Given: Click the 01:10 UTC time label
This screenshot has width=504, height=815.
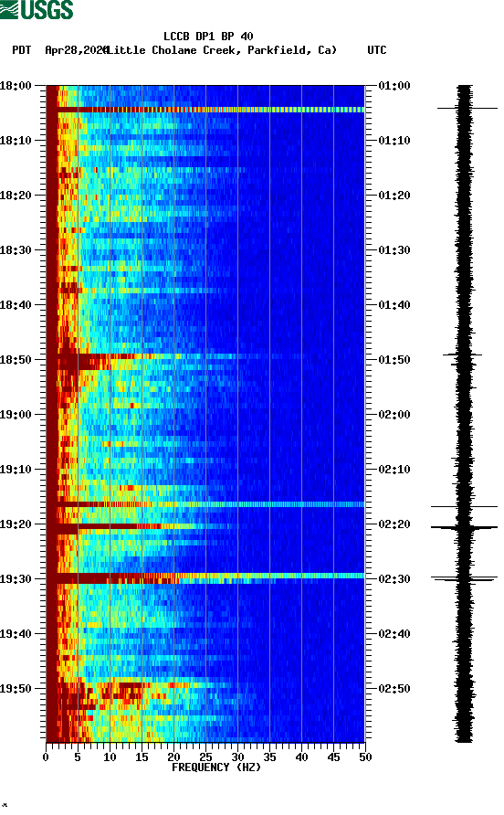Looking at the screenshot, I should coord(394,141).
